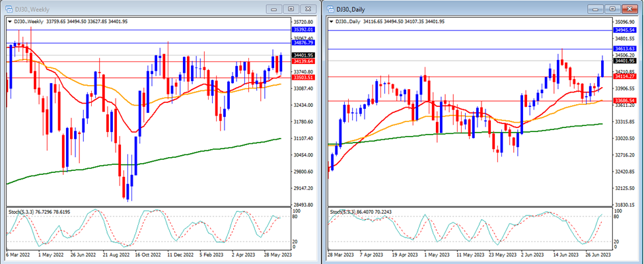This screenshot has height=264, width=644.
Task: Click the '28 May 2023' date on Weekly axis
Action: pos(279,255)
